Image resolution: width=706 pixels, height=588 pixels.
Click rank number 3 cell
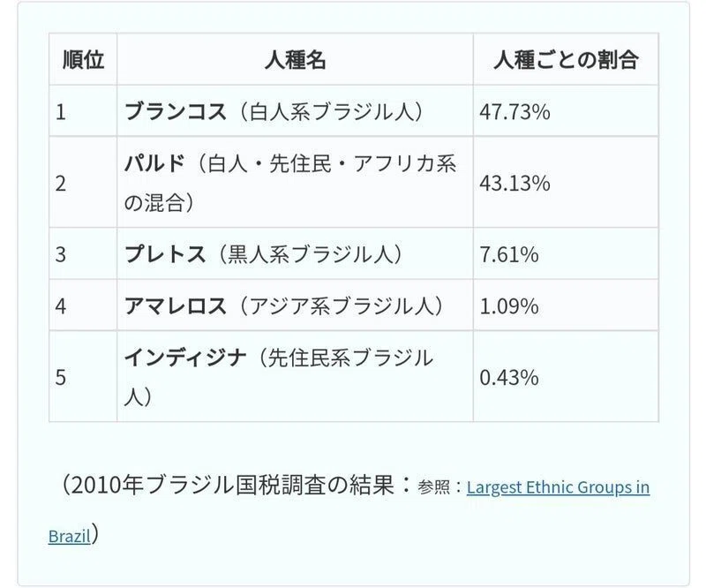pos(83,253)
